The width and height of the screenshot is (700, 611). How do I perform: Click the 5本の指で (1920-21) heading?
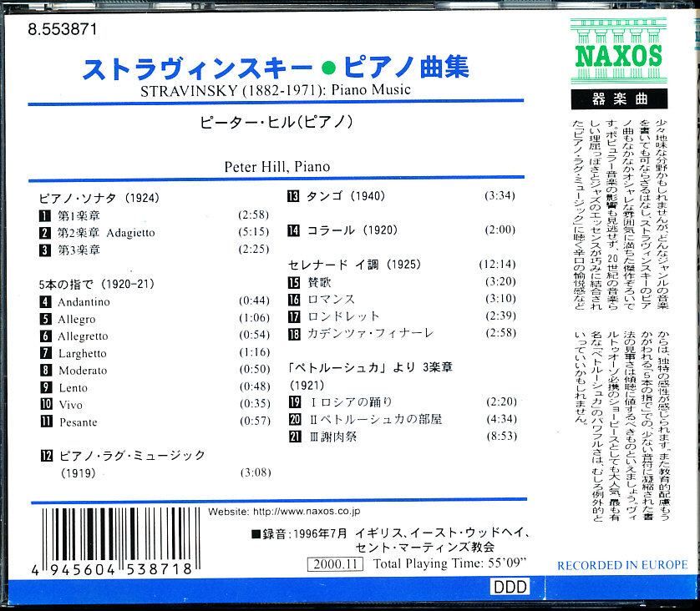point(96,284)
